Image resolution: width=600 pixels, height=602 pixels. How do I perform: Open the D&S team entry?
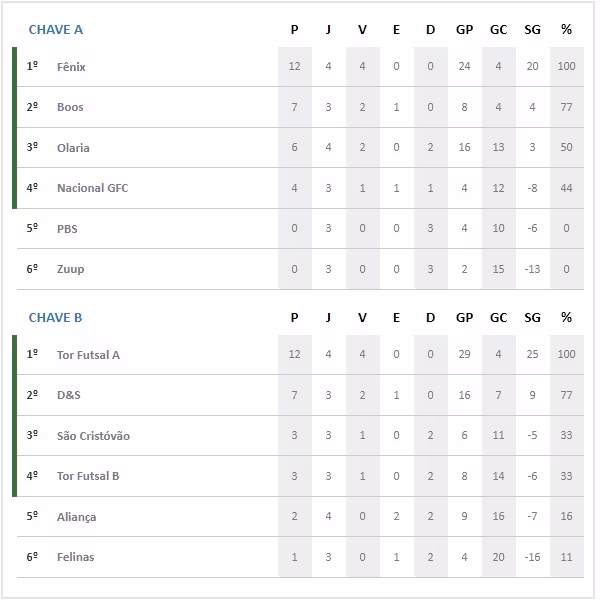[69, 395]
